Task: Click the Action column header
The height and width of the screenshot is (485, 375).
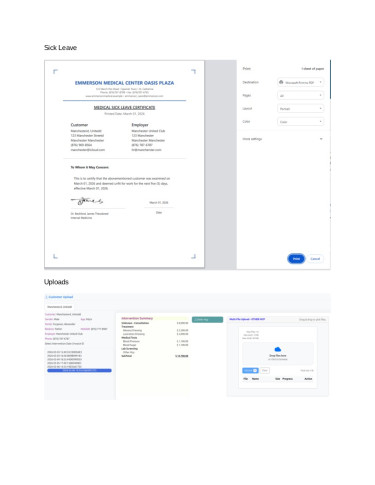Action: [x=308, y=379]
